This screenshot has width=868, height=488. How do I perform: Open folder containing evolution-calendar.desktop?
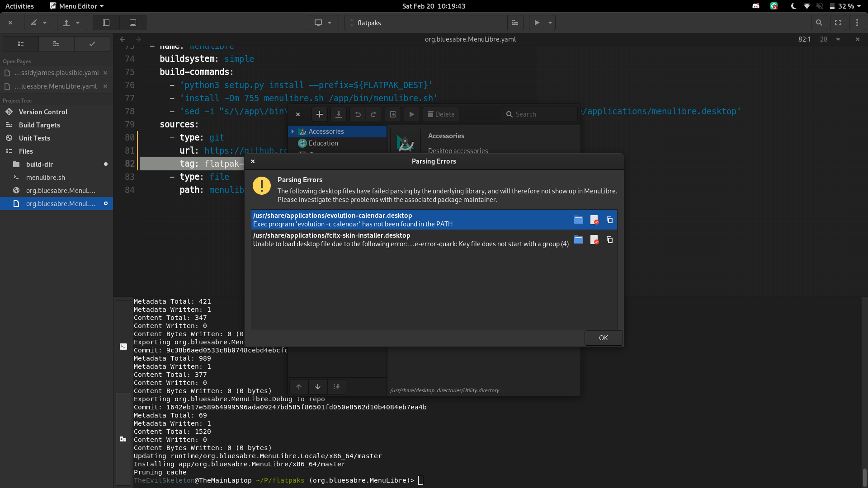[x=579, y=220]
